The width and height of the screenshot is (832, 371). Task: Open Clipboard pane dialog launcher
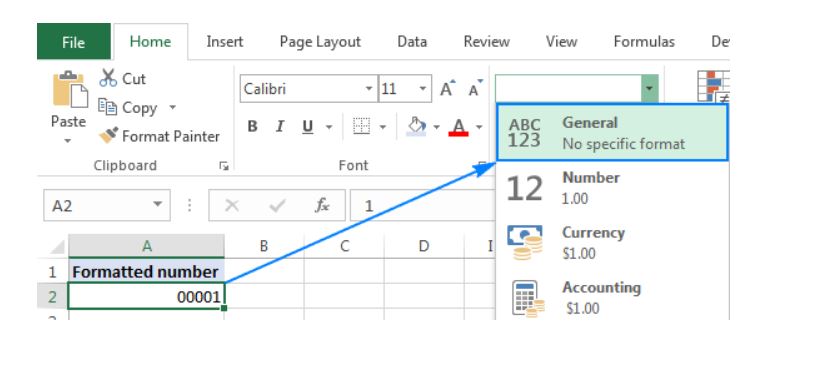tap(224, 166)
